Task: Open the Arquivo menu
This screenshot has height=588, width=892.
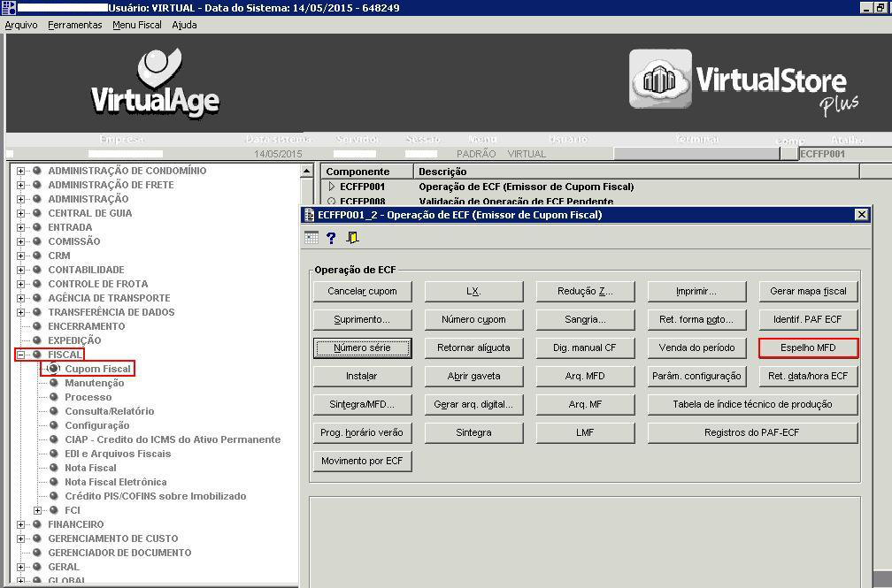Action: point(21,25)
